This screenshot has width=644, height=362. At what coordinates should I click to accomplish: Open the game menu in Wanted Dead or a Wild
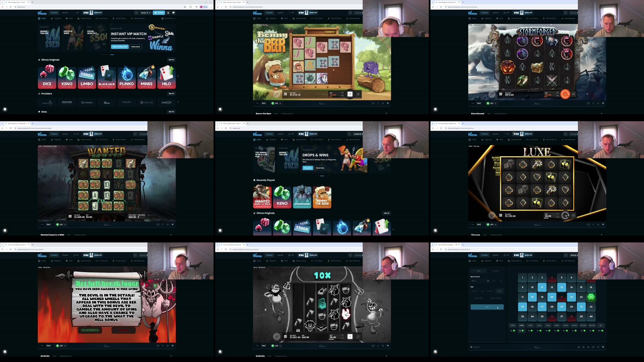70,216
